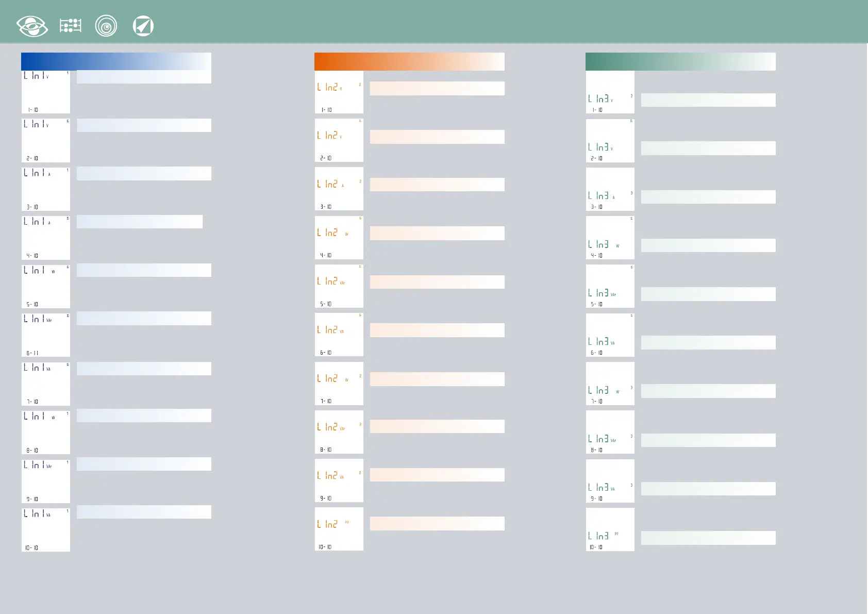Open the blue Lin1 ampere screen 3-10
868x614 pixels.
[46, 189]
